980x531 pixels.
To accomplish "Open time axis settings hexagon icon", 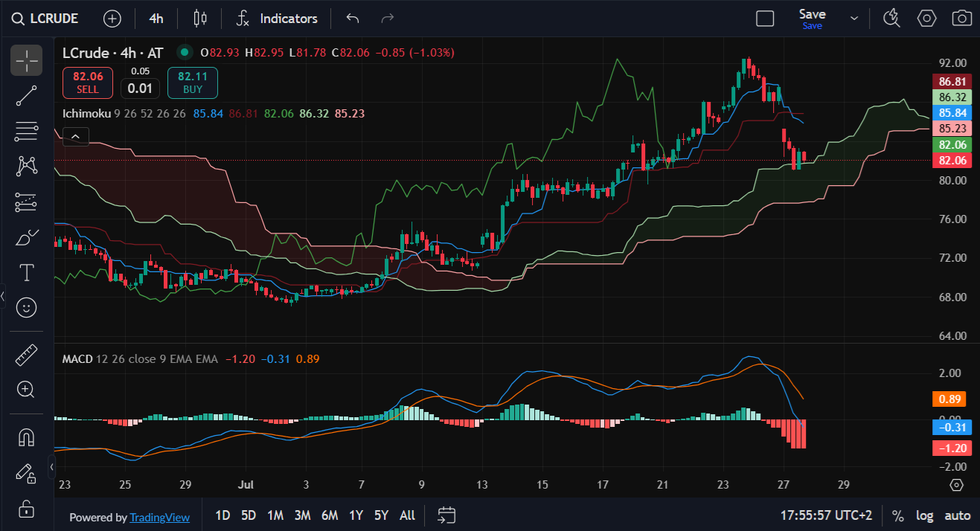I will tap(957, 485).
